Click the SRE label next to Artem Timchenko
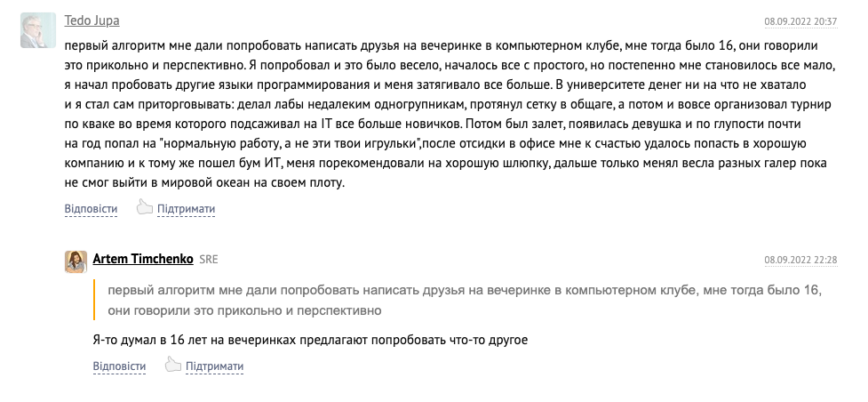Screen dimensions: 868x402 tap(209, 260)
